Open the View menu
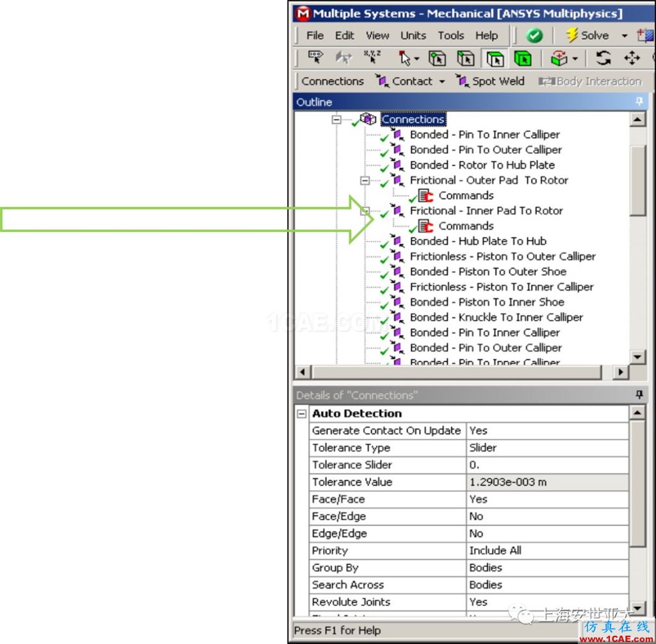656x644 pixels. pos(377,36)
